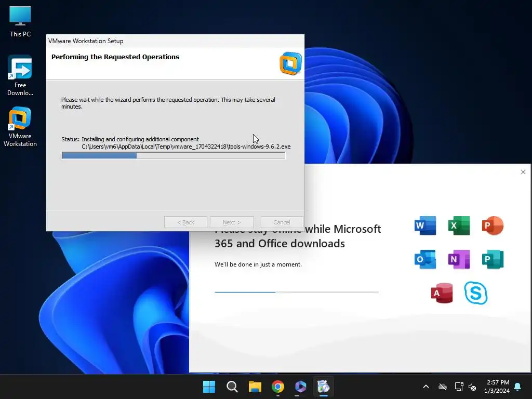Click the Skype icon in Office installer
The image size is (532, 399).
(476, 293)
